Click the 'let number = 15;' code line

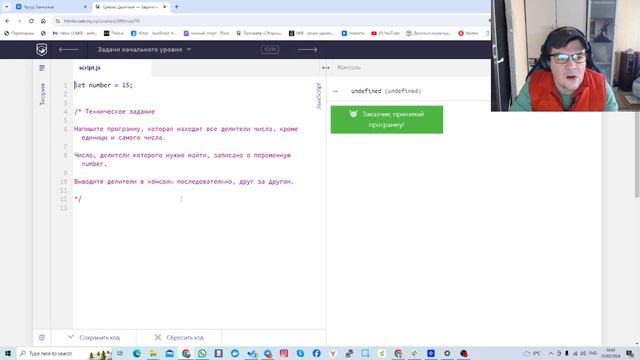click(104, 85)
